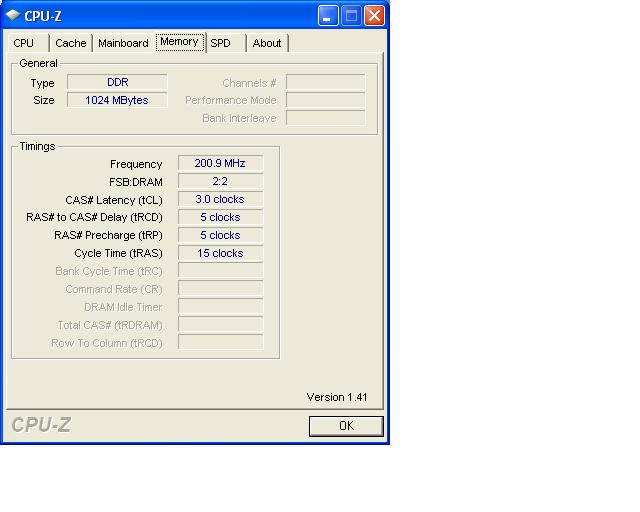Open the CPU tab

24,43
